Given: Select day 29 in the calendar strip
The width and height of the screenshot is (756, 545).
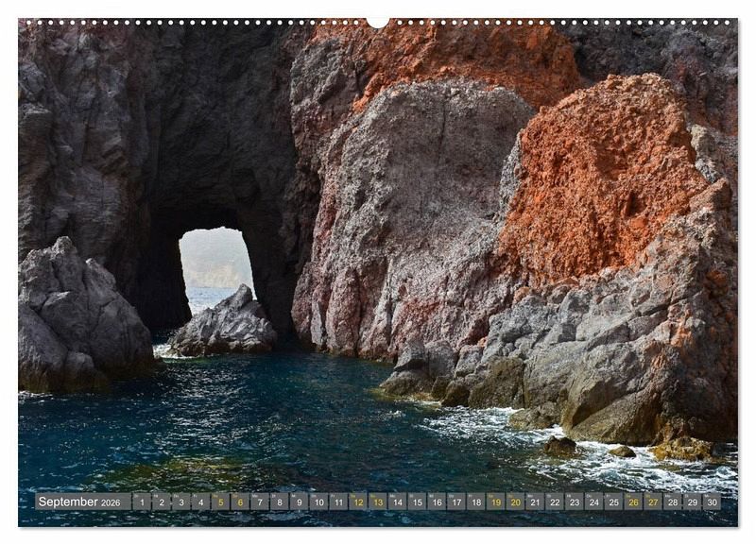Looking at the screenshot, I should pos(693,502).
